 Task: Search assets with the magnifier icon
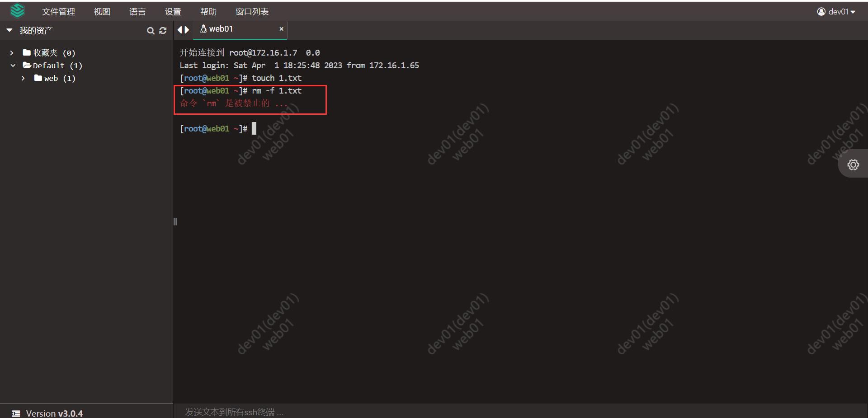pos(151,31)
